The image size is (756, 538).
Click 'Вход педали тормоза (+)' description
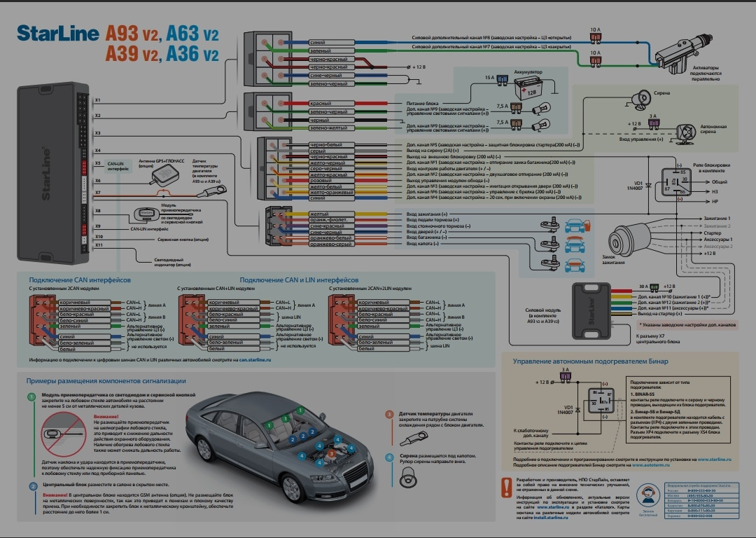click(x=433, y=219)
